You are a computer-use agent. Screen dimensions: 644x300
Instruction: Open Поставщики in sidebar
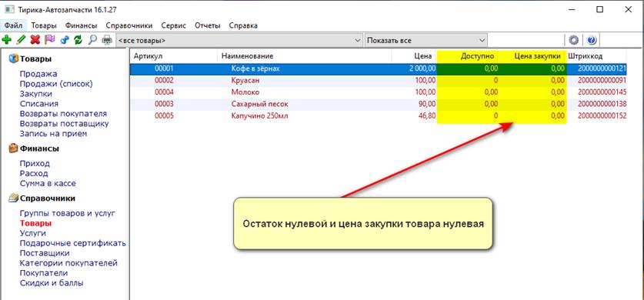click(45, 253)
